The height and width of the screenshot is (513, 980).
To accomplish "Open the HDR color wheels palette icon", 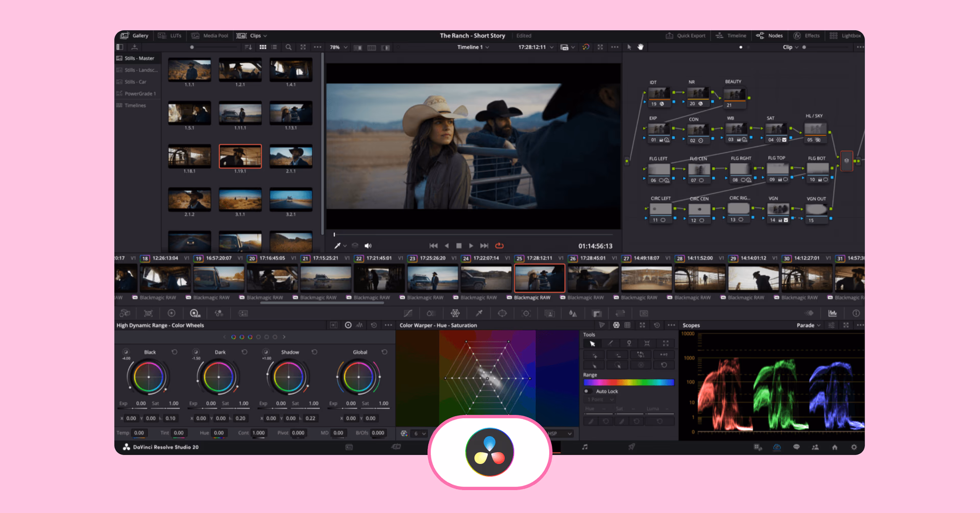I will 194,313.
